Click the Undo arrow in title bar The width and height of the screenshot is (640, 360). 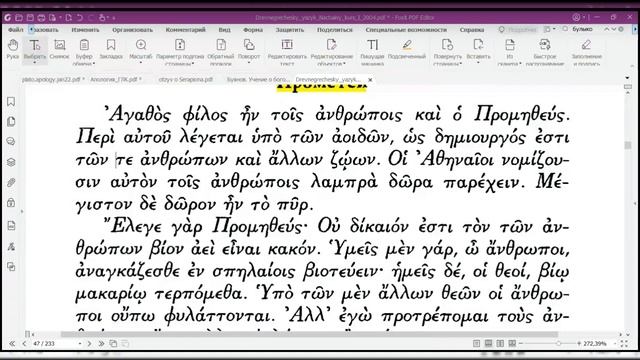[x=80, y=18]
